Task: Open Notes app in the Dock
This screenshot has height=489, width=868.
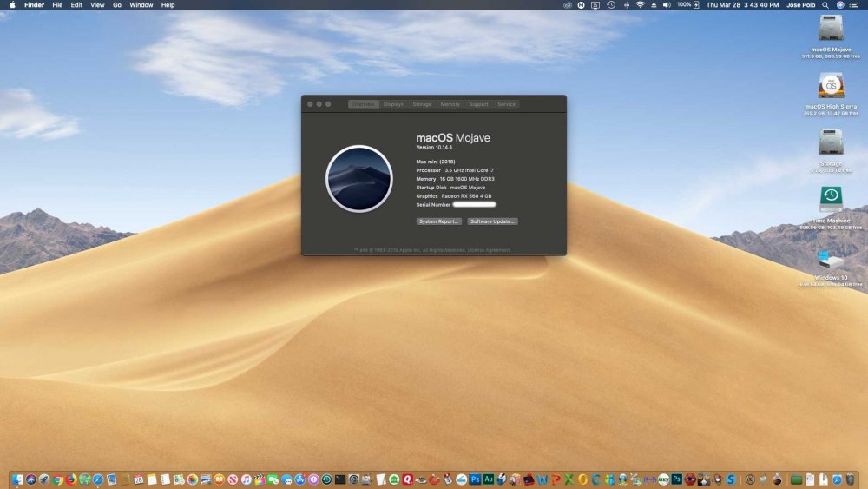Action: coord(152,479)
